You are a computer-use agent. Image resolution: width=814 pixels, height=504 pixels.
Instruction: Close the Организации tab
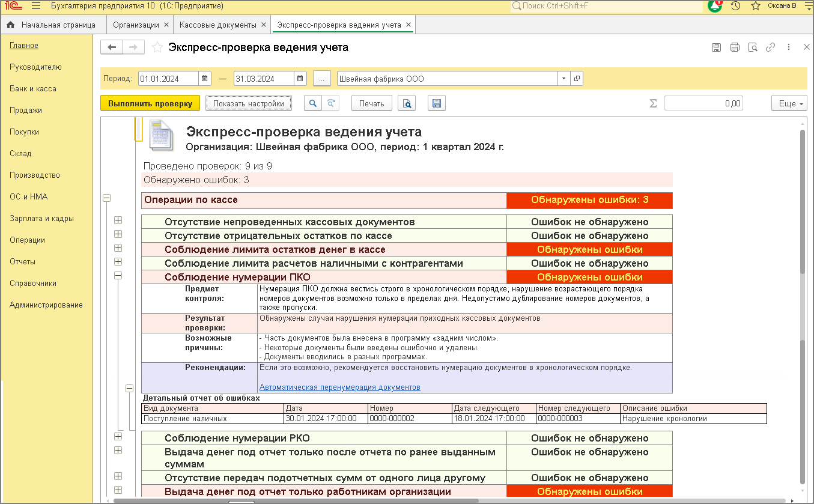click(166, 25)
